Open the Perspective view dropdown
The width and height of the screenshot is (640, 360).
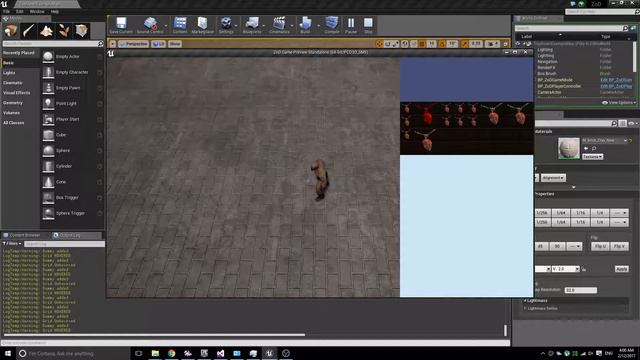133,44
